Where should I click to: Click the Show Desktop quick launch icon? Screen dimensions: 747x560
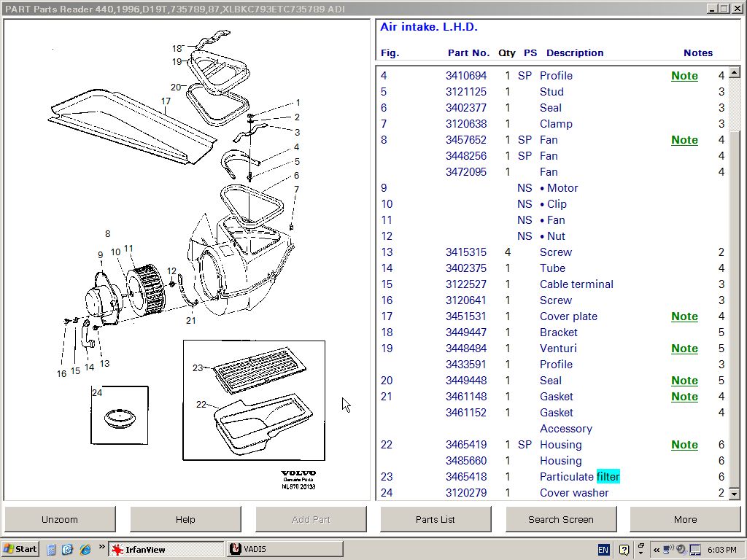coord(52,549)
